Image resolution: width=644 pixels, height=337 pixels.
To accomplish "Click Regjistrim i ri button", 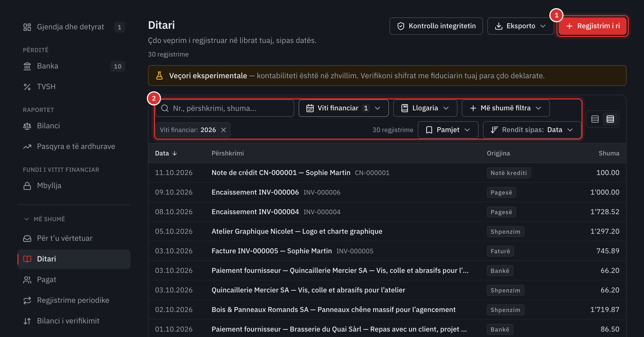I will coord(593,26).
